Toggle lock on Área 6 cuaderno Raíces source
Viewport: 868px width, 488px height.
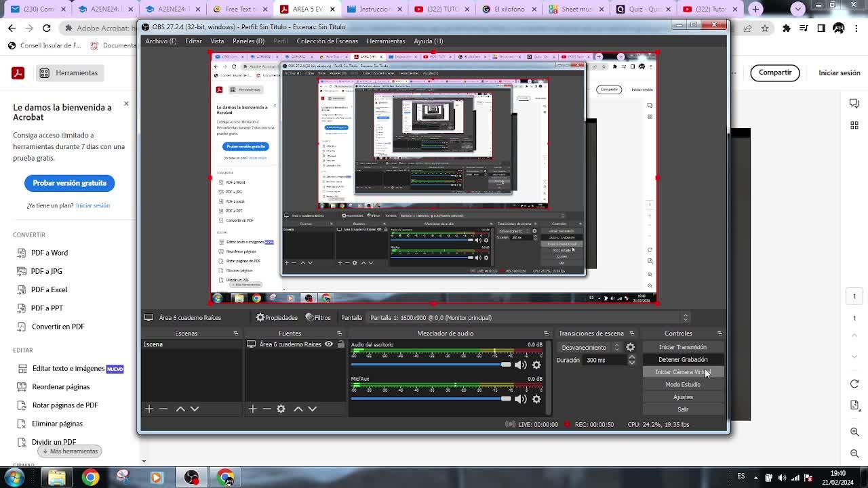coord(340,344)
